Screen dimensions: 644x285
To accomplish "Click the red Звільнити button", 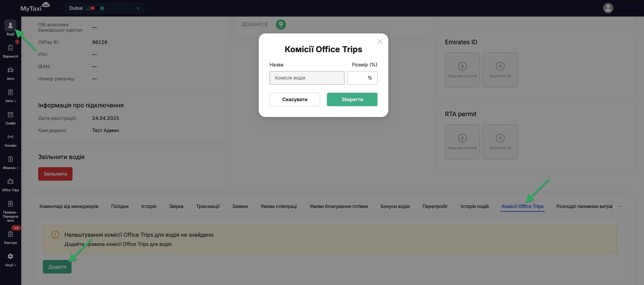I will pos(55,174).
